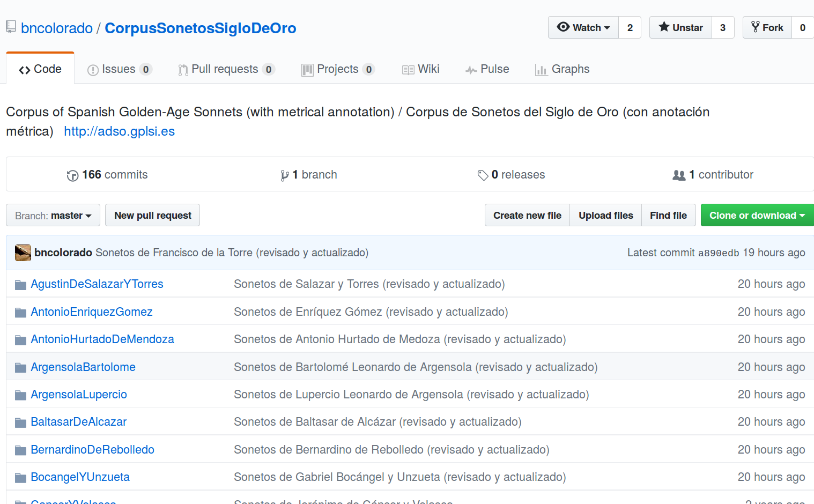
Task: Click the Pulse icon
Action: pyautogui.click(x=471, y=70)
